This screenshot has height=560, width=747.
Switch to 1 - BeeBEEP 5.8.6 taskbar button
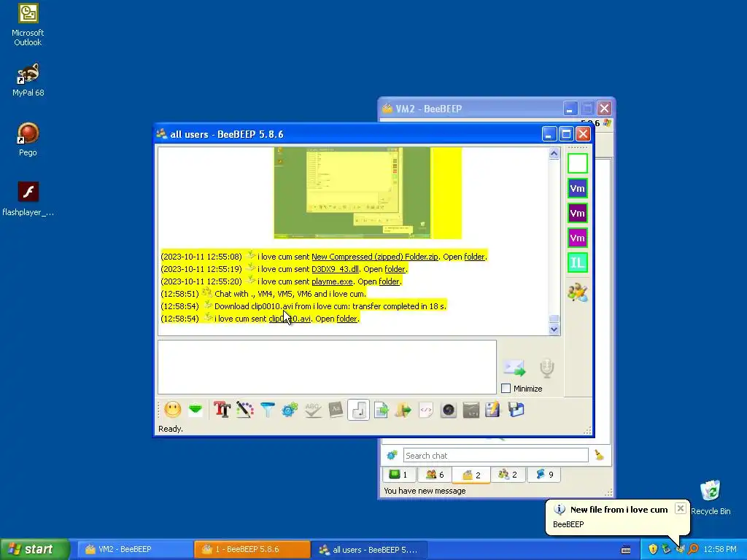[252, 550]
